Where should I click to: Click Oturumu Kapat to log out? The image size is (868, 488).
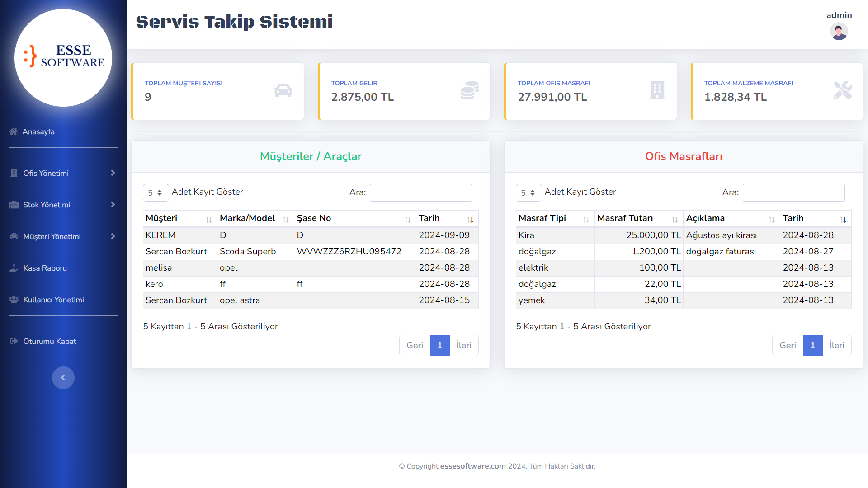coord(49,341)
